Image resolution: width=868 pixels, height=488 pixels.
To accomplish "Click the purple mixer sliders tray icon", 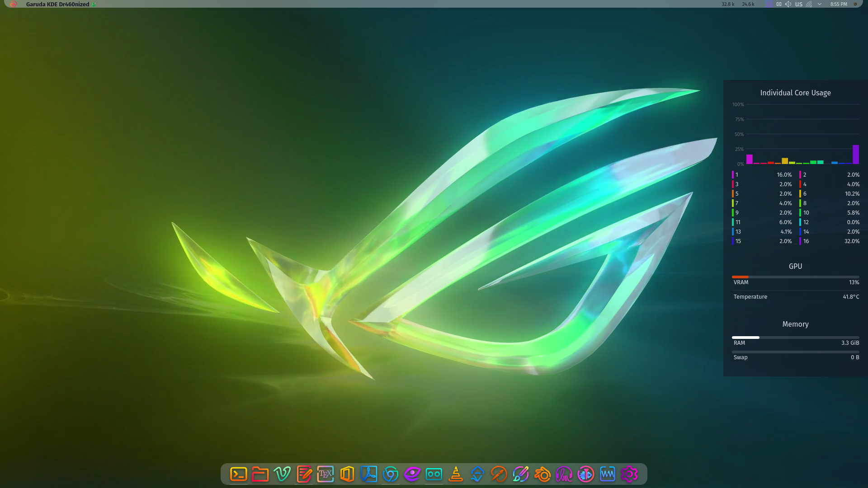I will click(769, 4).
